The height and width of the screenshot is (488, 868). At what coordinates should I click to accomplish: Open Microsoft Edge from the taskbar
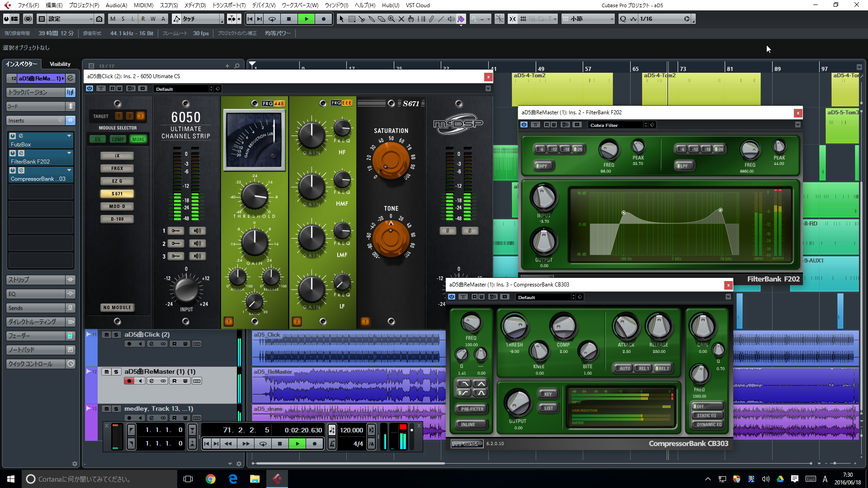click(x=233, y=479)
